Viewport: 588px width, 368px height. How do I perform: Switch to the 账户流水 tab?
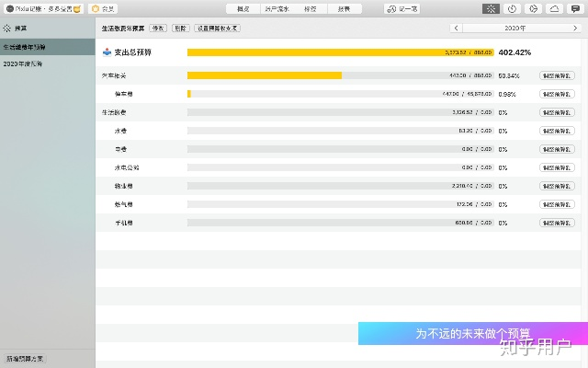click(x=277, y=8)
